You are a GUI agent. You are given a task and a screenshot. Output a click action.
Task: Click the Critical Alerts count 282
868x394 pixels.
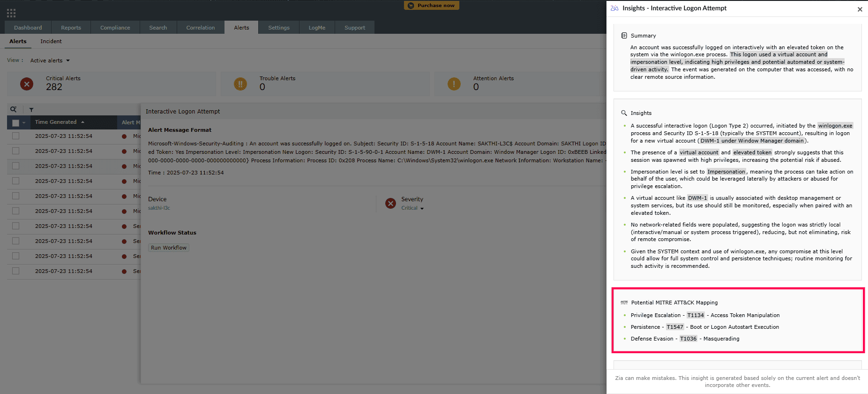coord(54,87)
